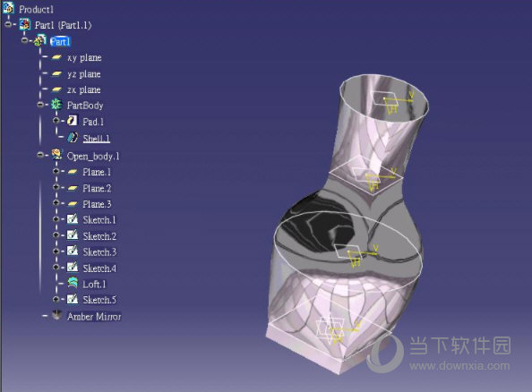Click the Sketch.2 icon

[73, 235]
